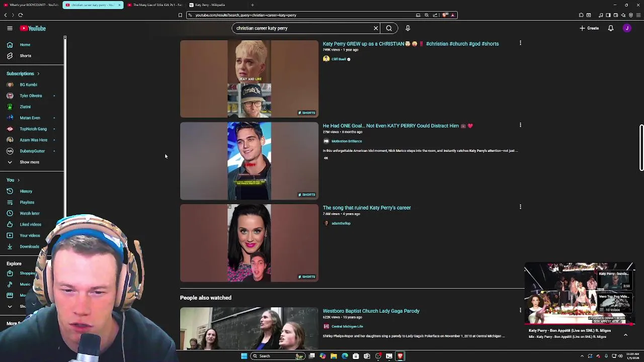Seek on the miniplayer red progress bar
This screenshot has width=644, height=362.
(580, 324)
